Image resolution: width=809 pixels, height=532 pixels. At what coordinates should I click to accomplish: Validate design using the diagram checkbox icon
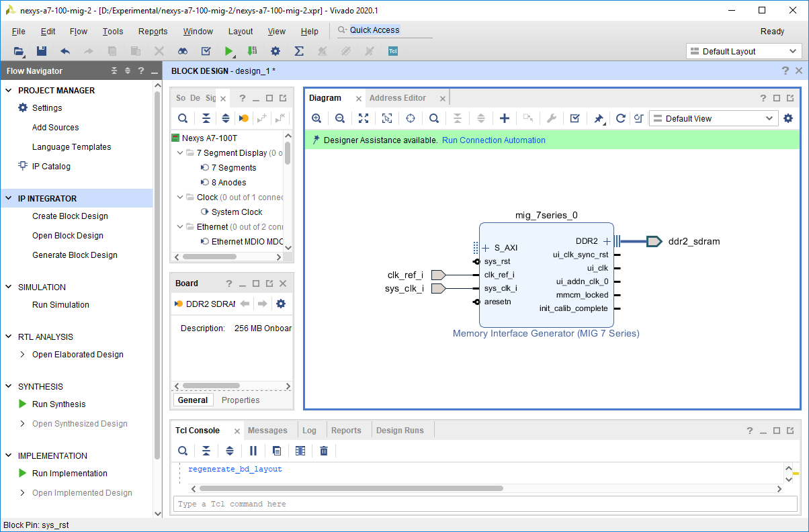574,118
